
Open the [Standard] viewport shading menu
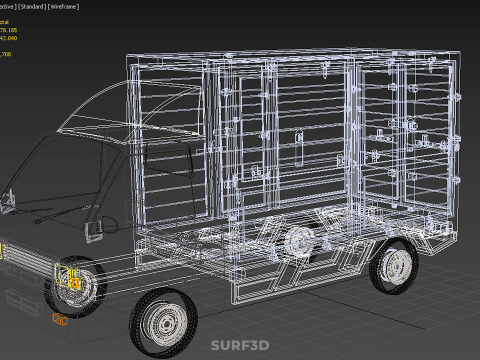click(32, 7)
